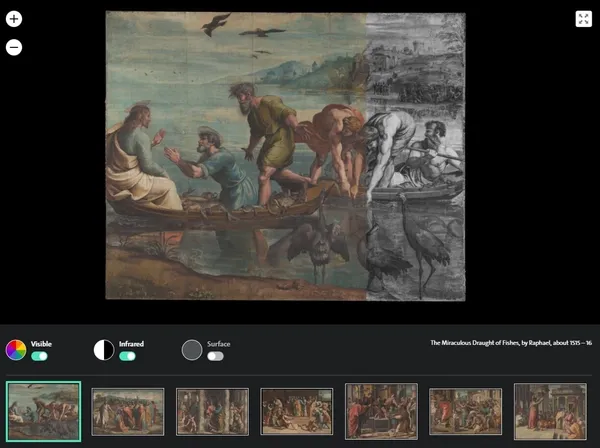600x448 pixels.
Task: Open the second cartoon thumbnail
Action: click(x=128, y=412)
